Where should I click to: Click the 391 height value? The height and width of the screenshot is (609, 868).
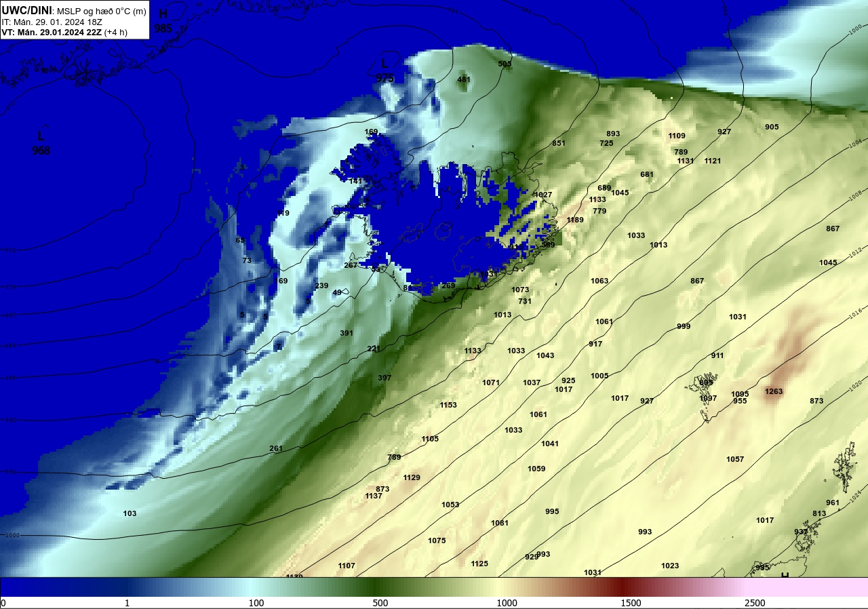347,333
